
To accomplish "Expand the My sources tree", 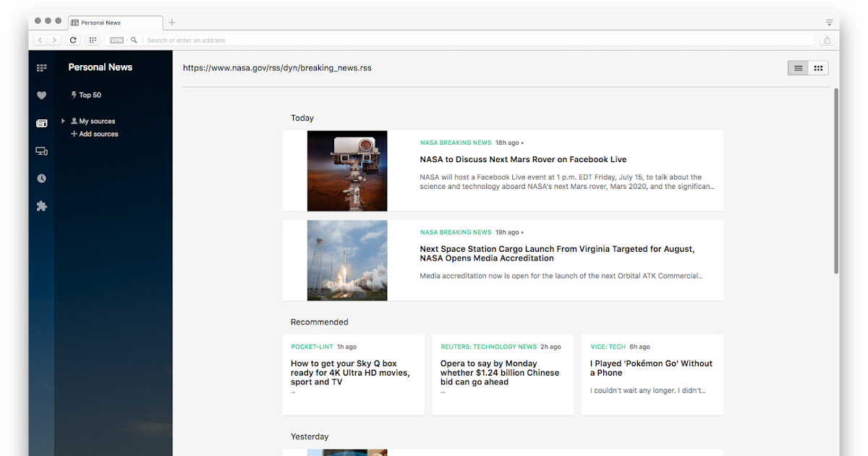I will click(64, 121).
